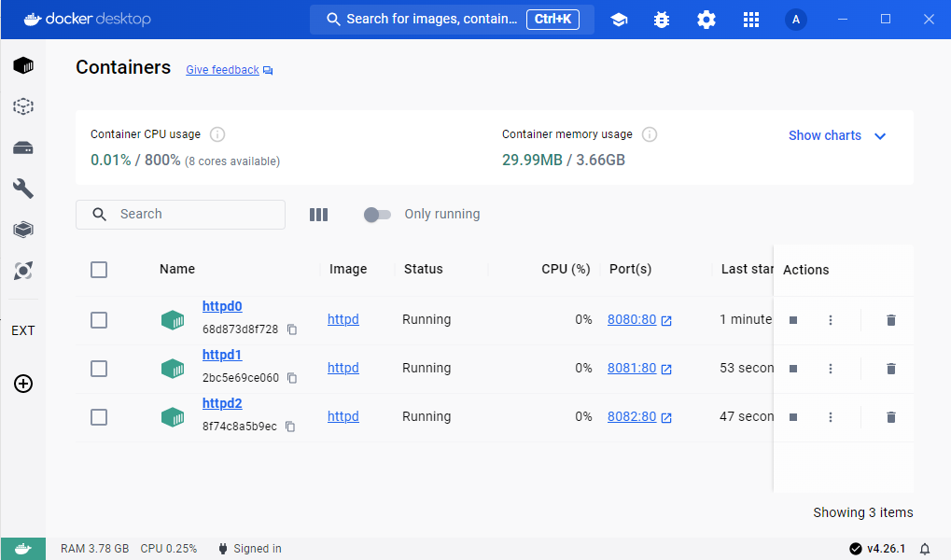Click the Add Extensions plus icon
Viewport: 951px width, 560px height.
23,384
